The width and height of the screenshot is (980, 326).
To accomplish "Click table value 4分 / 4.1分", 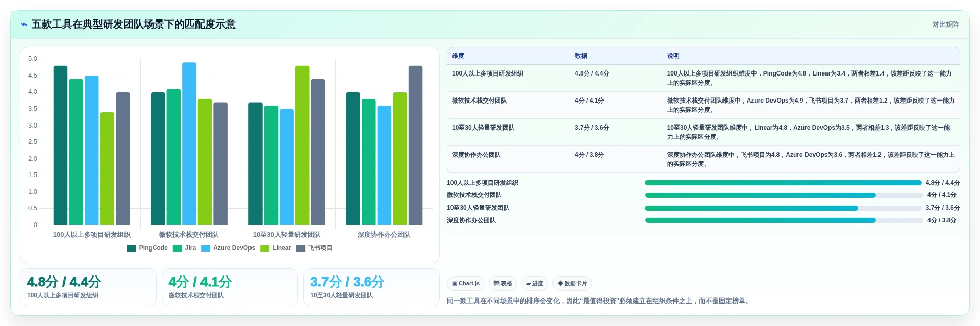I will coord(589,101).
